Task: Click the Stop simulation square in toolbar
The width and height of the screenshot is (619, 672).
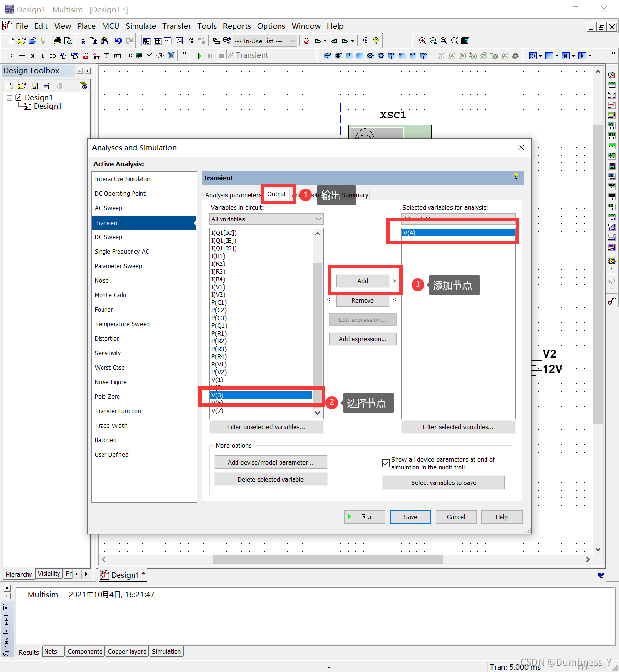Action: pyautogui.click(x=221, y=56)
